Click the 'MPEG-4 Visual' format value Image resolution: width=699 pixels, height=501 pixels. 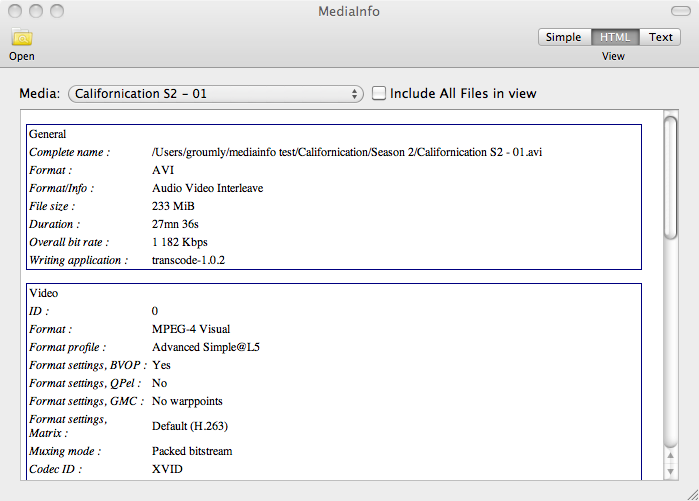pos(191,329)
